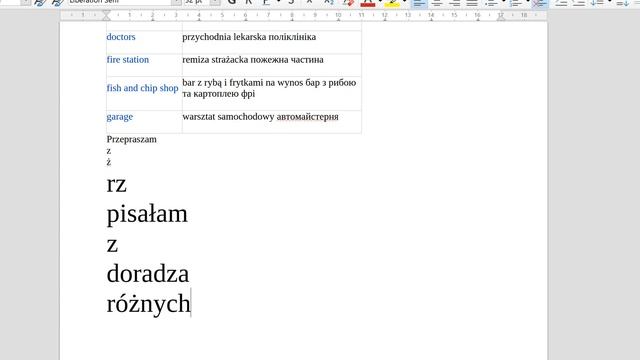The height and width of the screenshot is (360, 640).
Task: Open the underline style dropdown arrow
Action: tap(278, 2)
